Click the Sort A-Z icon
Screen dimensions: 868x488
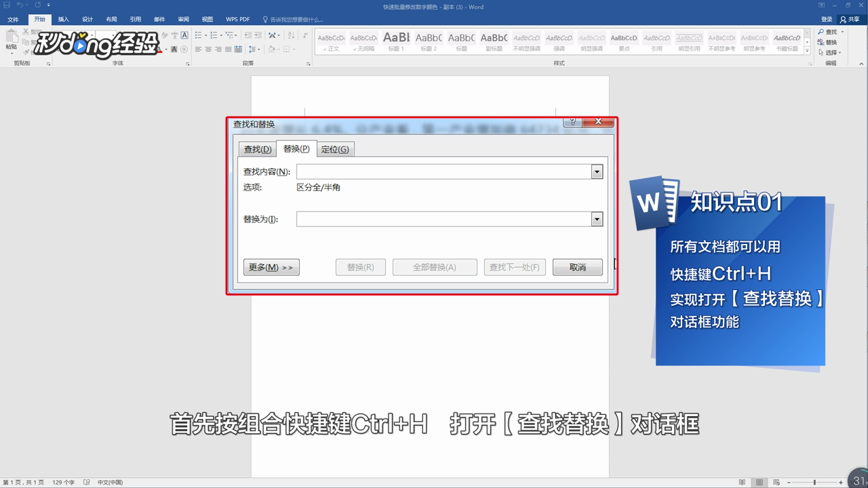pos(290,35)
